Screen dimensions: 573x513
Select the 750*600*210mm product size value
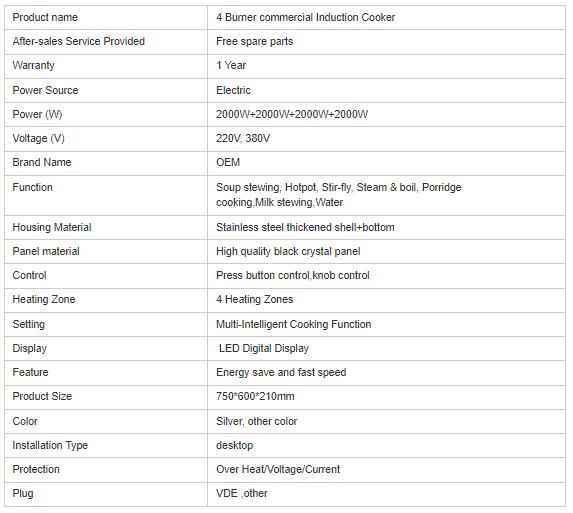point(255,396)
